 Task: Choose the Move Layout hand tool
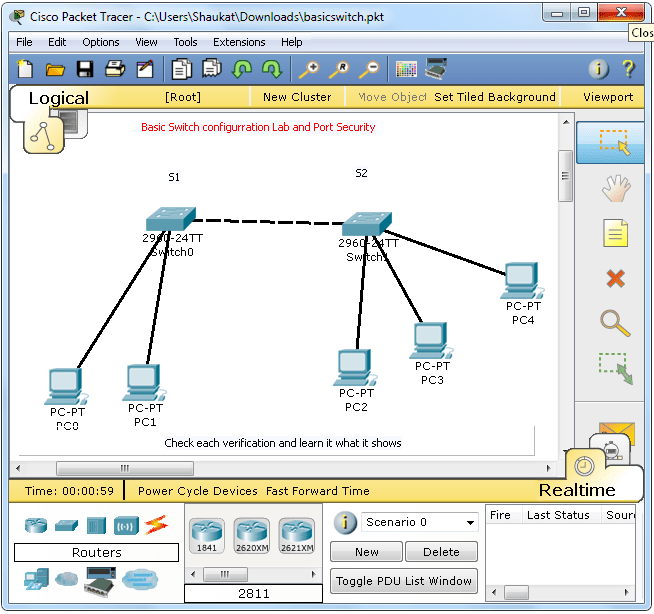[x=616, y=189]
